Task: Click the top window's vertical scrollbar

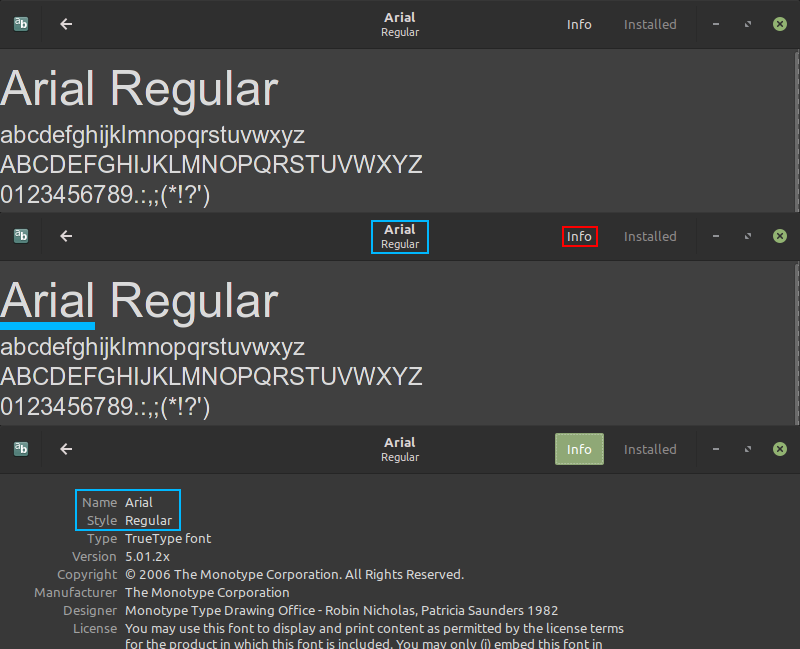Action: (x=797, y=131)
